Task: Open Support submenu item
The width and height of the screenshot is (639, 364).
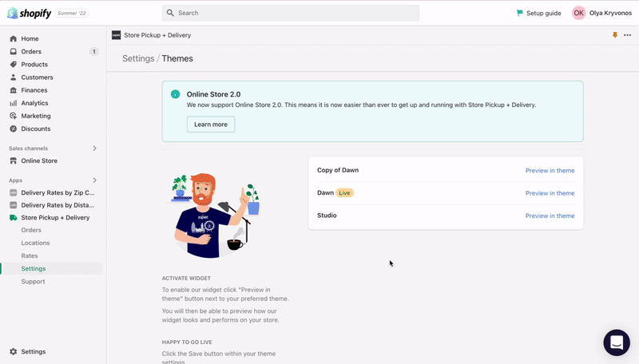Action: pos(33,282)
